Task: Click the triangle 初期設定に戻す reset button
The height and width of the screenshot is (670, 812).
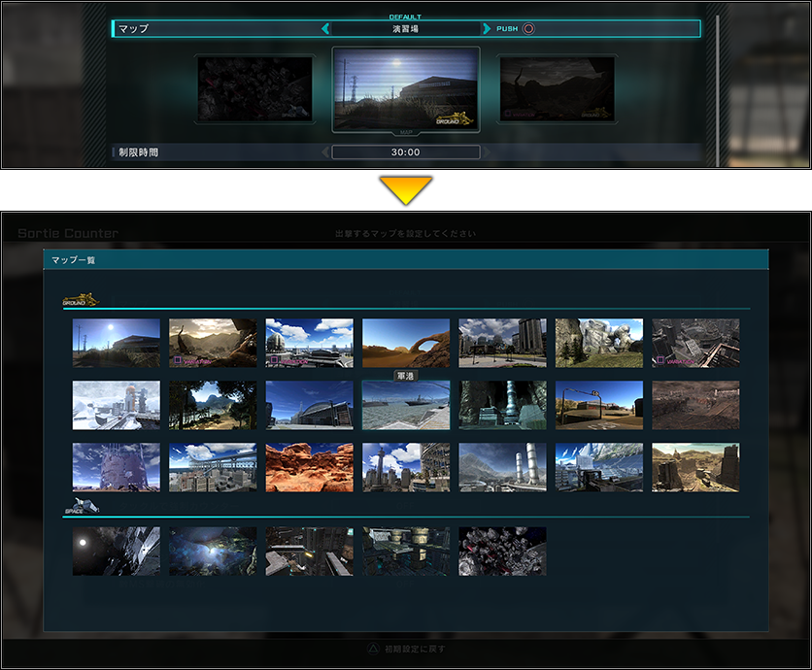Action: (x=406, y=649)
